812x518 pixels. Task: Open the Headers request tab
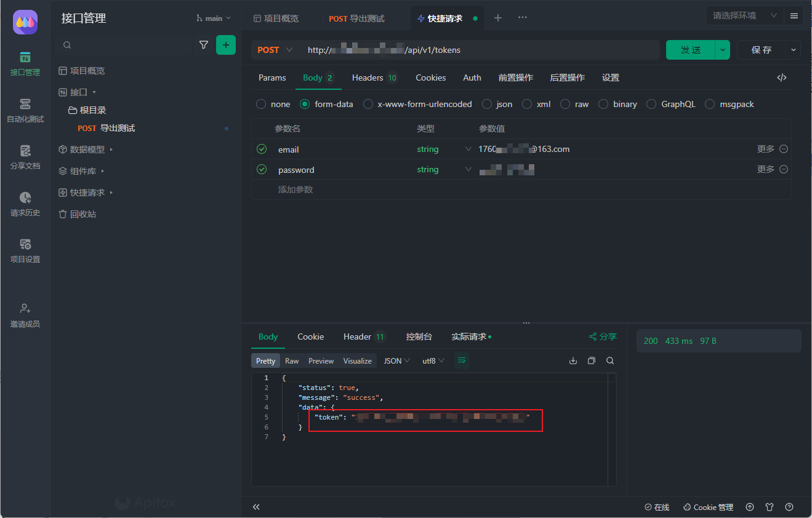point(375,78)
